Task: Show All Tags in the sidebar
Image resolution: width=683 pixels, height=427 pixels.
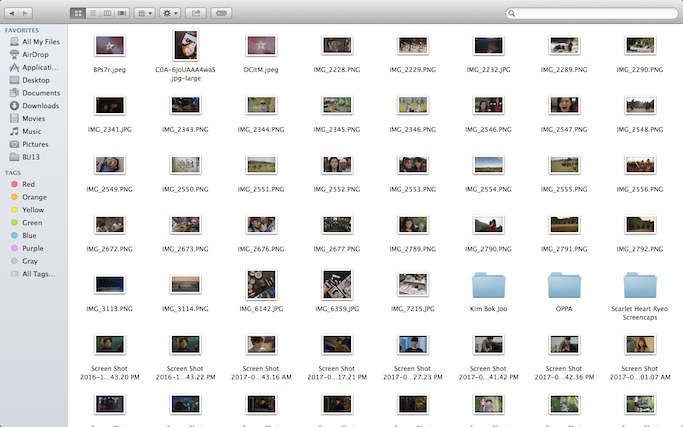Action: pos(33,274)
